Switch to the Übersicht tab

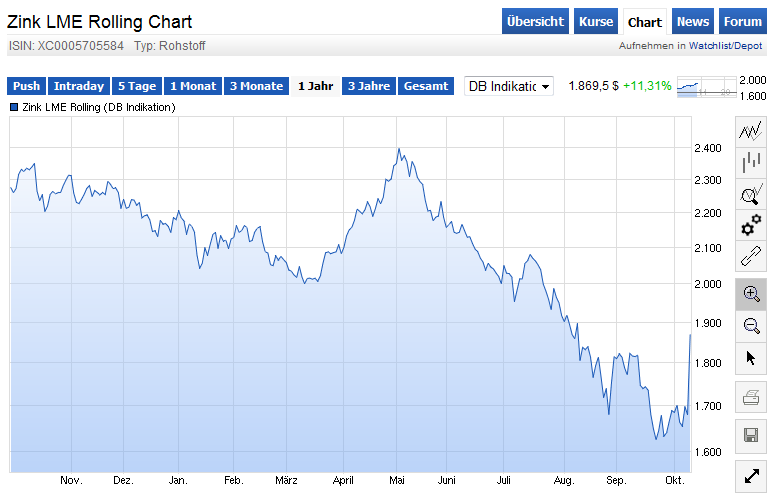pyautogui.click(x=535, y=22)
